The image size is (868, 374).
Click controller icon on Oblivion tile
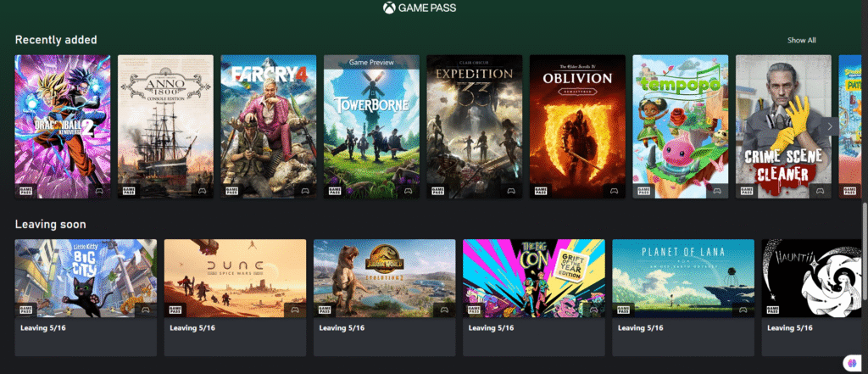(614, 191)
